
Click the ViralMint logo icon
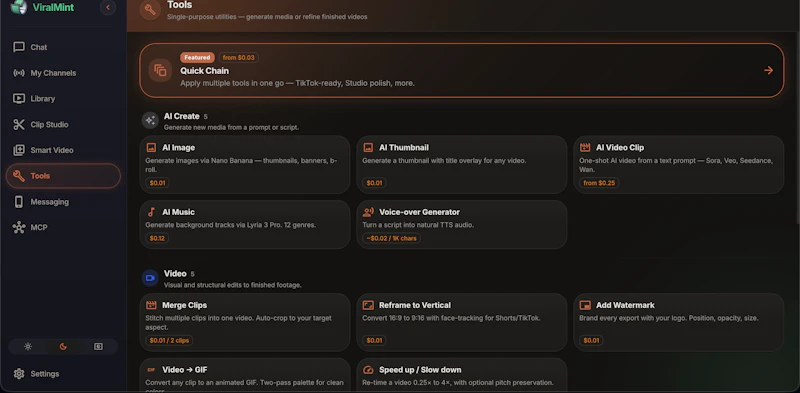(x=19, y=7)
